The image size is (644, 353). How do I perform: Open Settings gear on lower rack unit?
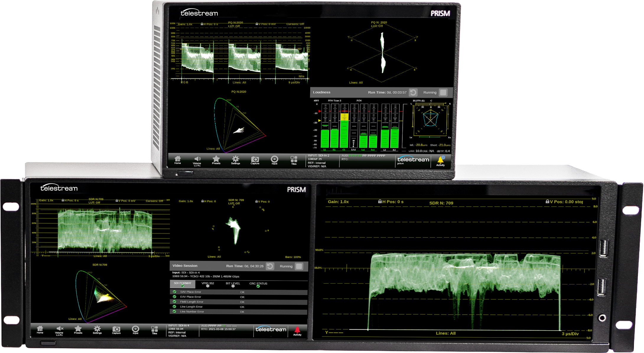tap(97, 330)
